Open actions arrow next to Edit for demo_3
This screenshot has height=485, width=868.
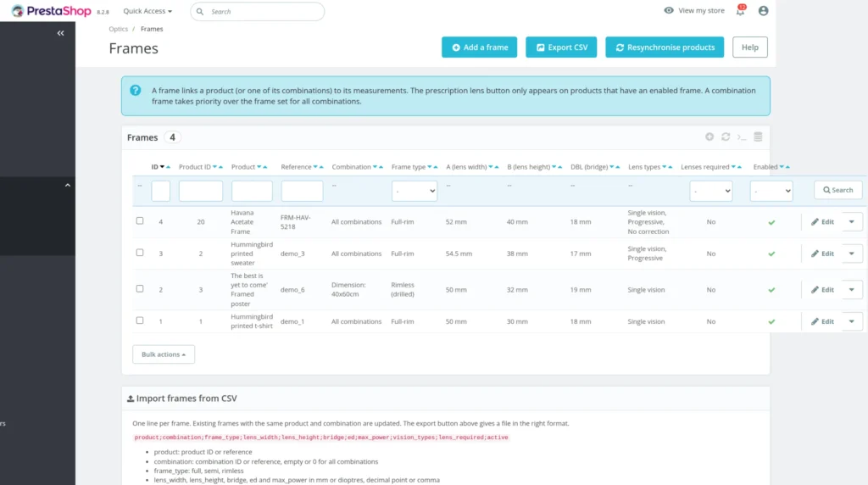click(851, 254)
